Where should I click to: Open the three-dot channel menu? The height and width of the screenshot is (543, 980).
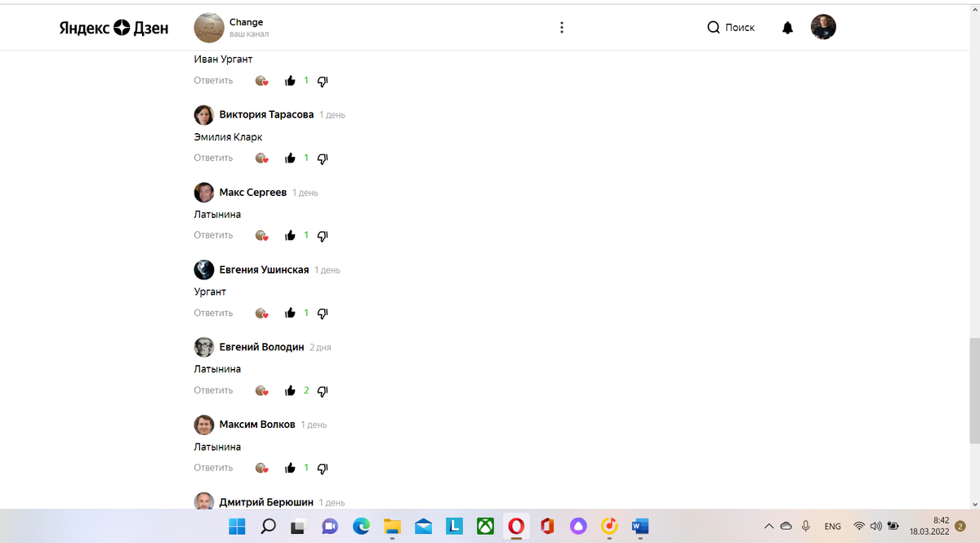point(561,28)
